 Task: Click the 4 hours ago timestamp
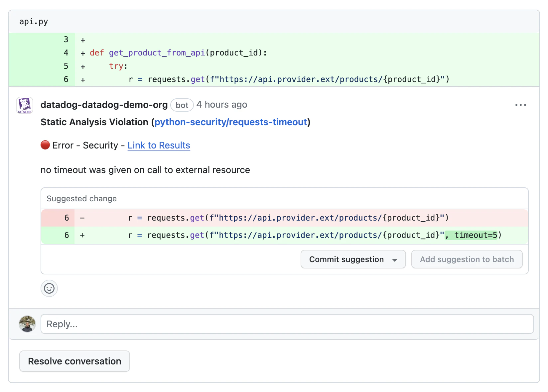pyautogui.click(x=222, y=105)
